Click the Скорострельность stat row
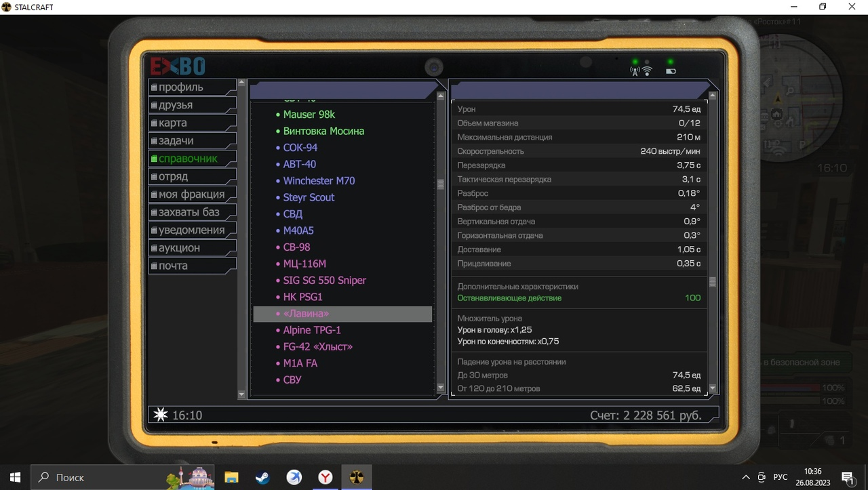The width and height of the screenshot is (868, 490). [x=579, y=151]
